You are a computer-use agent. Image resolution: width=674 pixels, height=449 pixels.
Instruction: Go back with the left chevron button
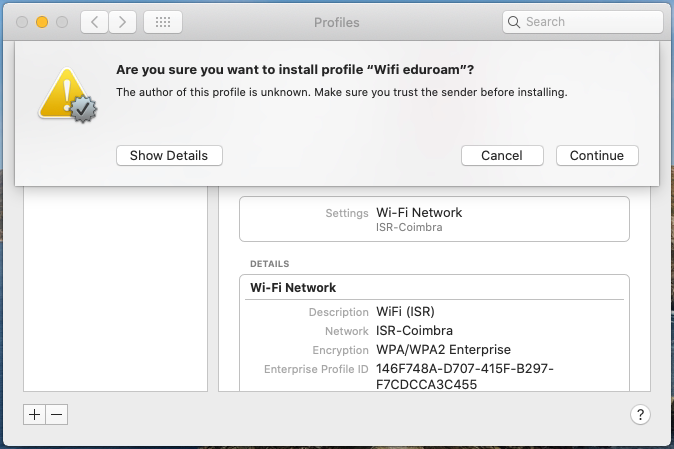click(x=95, y=22)
